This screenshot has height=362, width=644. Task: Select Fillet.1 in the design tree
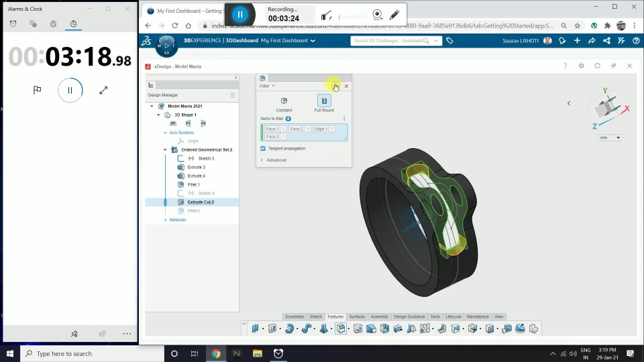(x=193, y=185)
